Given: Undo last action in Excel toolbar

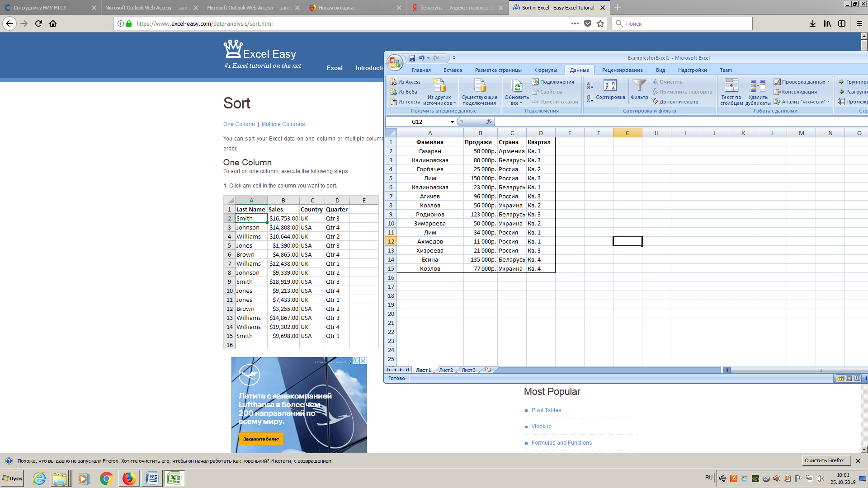Looking at the screenshot, I should 422,58.
